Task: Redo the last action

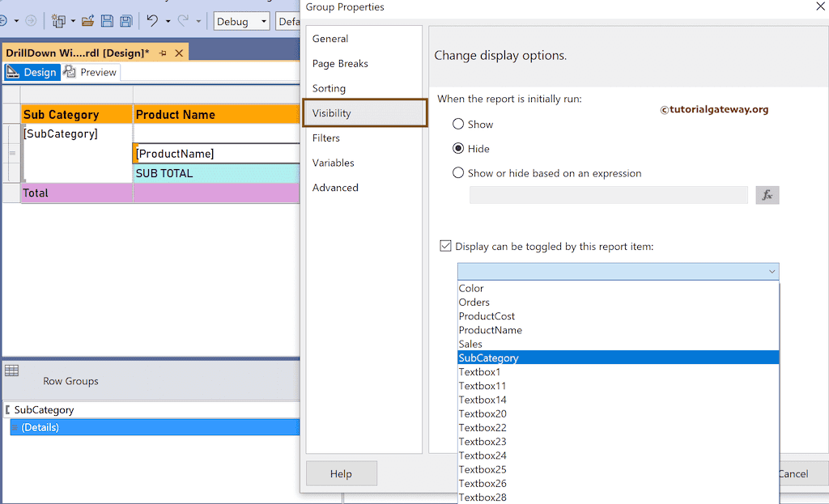Action: click(183, 21)
